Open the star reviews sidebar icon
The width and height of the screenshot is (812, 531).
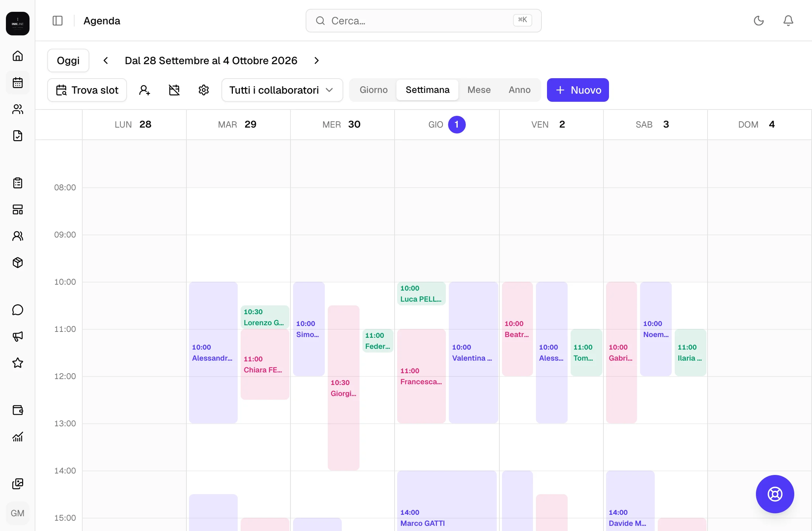(x=18, y=363)
